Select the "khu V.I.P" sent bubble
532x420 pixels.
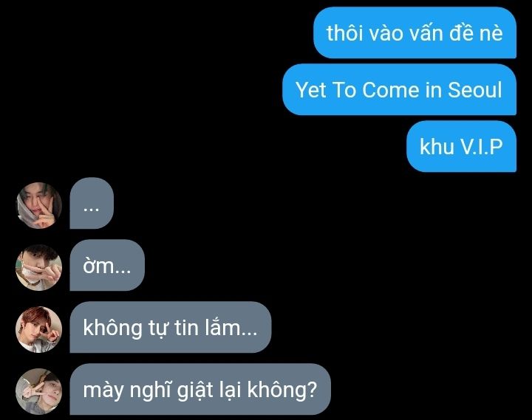(x=461, y=146)
